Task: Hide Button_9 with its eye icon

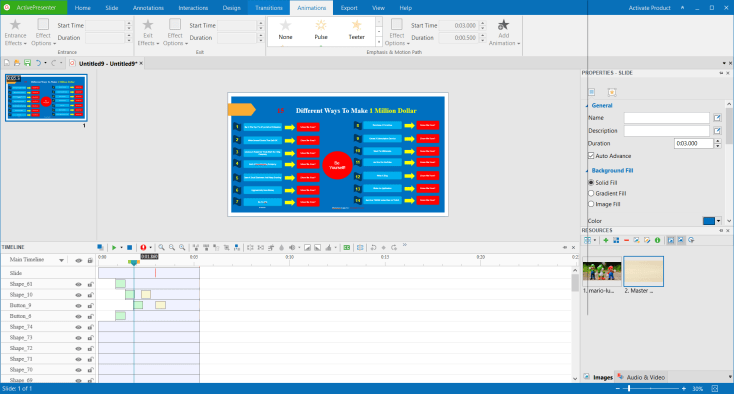Action: coord(78,306)
